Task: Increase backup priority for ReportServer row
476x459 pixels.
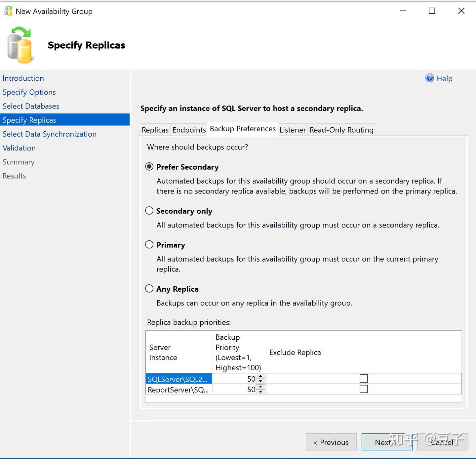Action: (260, 387)
